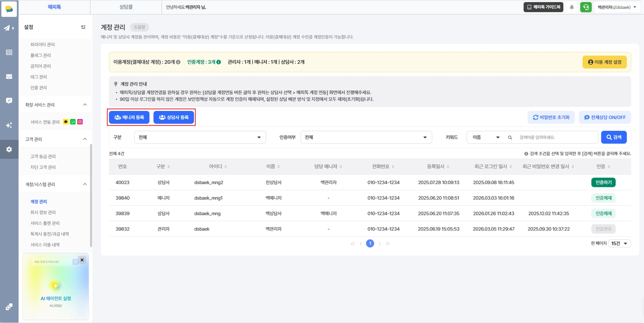The image size is (644, 323).
Task: Close the AI 에이전트 실행 card
Action: (82, 260)
